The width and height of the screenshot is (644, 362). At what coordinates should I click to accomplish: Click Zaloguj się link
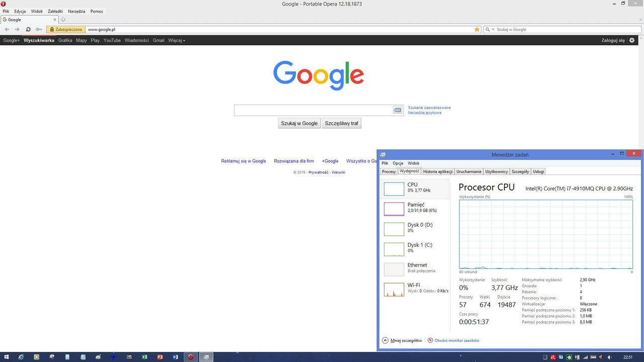(x=613, y=40)
